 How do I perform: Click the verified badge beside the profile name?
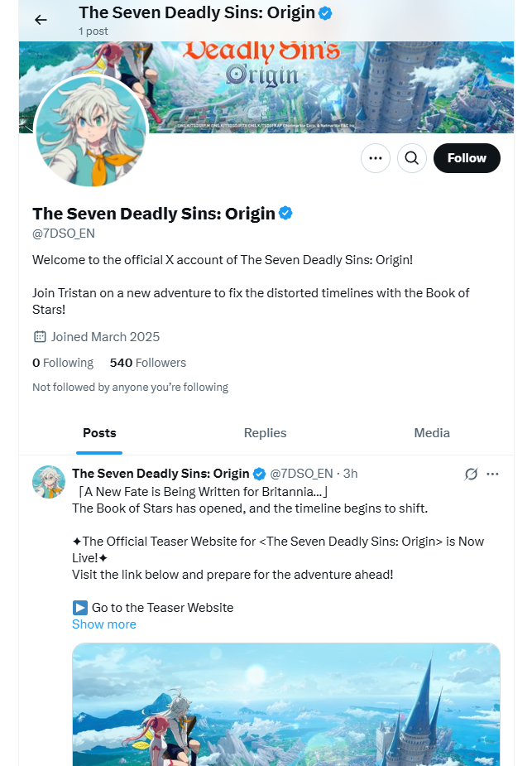pyautogui.click(x=285, y=214)
